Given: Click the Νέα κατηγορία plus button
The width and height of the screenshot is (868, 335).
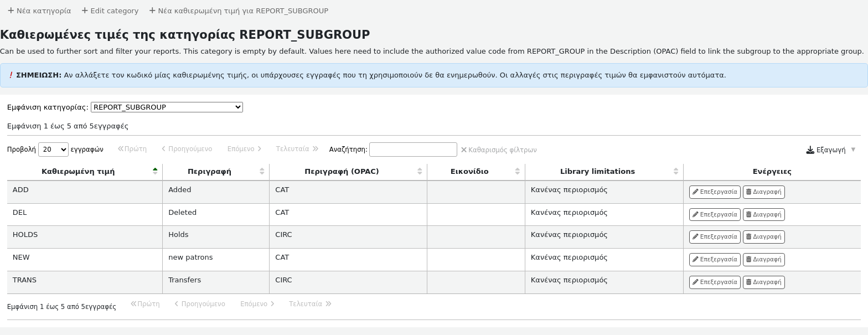Looking at the screenshot, I should pyautogui.click(x=39, y=11).
